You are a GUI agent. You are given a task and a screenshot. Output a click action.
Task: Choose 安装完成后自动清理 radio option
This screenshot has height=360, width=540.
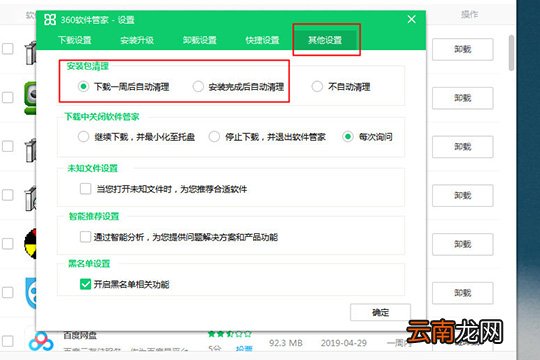(x=198, y=86)
